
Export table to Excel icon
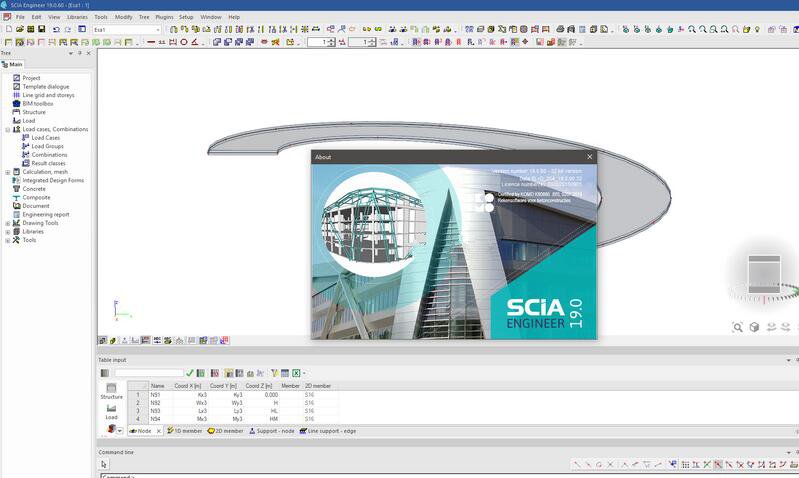click(x=296, y=373)
